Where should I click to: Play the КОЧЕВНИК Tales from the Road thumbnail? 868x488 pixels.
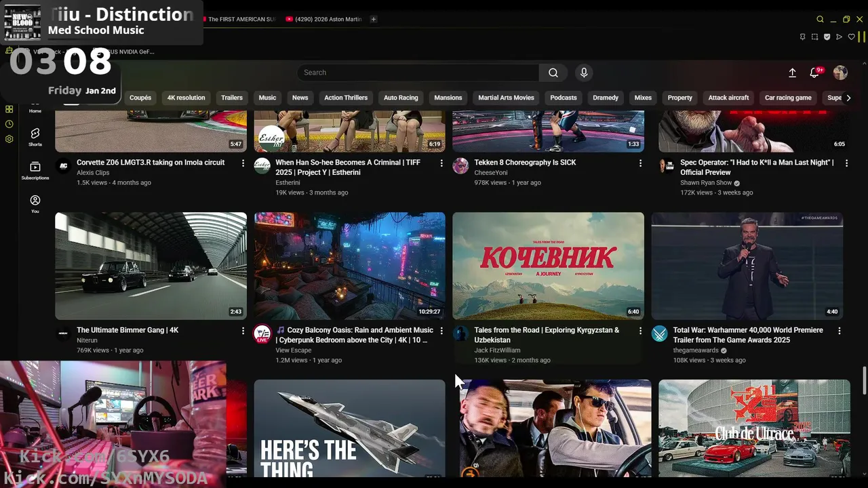pyautogui.click(x=548, y=266)
